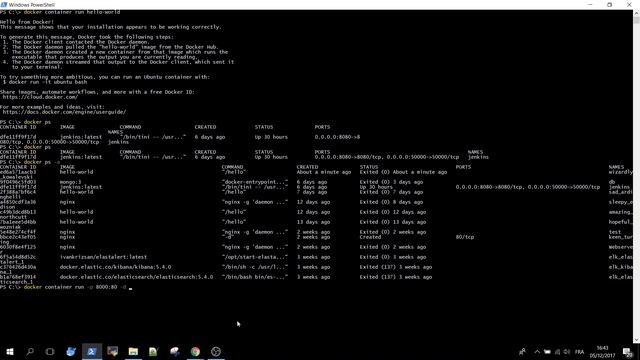Open the round black-and-white taskbar app

216,351
